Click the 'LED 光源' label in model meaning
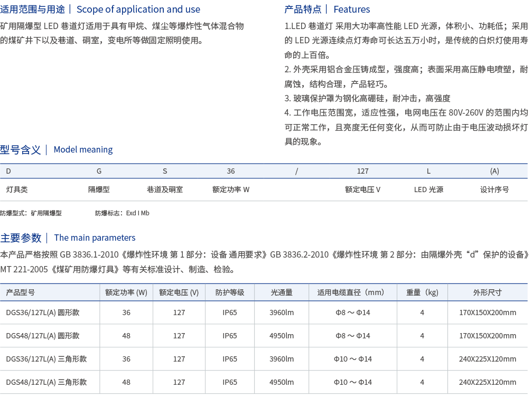Image resolution: width=532 pixels, height=398 pixels. [x=428, y=189]
